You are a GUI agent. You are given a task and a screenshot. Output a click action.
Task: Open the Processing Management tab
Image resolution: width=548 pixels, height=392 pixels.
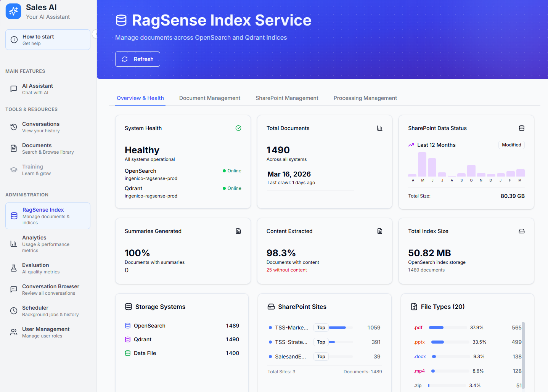pos(365,98)
